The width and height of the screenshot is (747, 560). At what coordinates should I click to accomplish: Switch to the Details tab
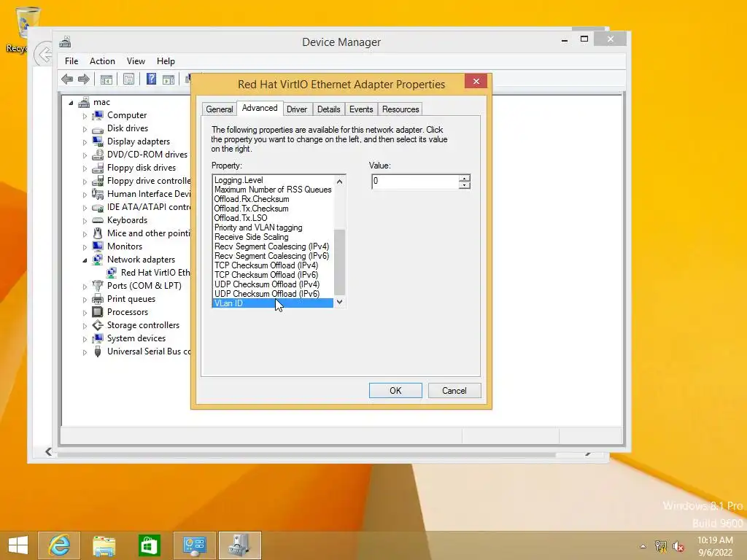pyautogui.click(x=329, y=109)
